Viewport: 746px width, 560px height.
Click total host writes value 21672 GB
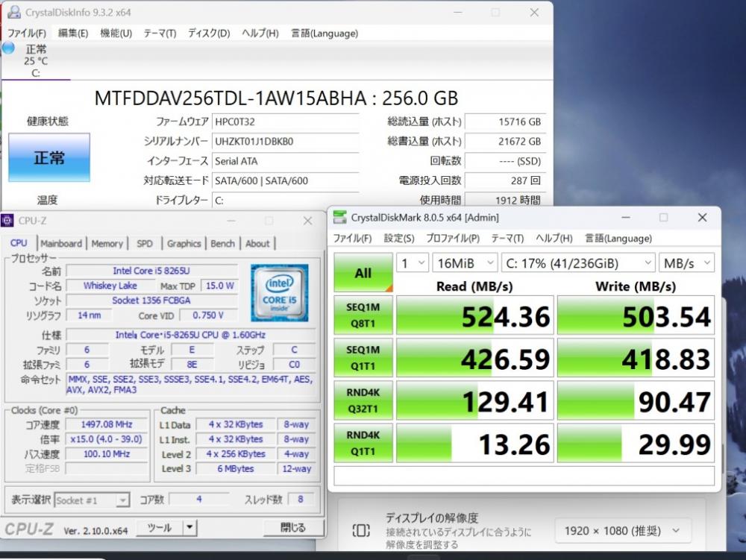click(x=505, y=141)
